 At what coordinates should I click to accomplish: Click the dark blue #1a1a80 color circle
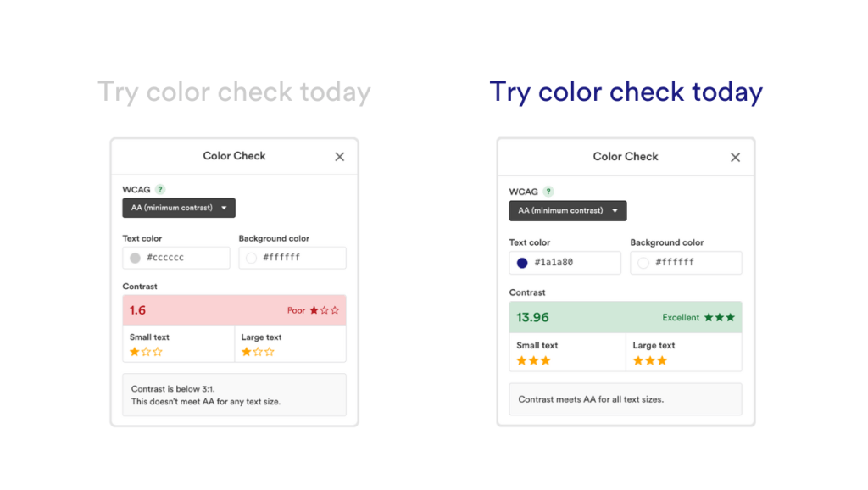520,263
